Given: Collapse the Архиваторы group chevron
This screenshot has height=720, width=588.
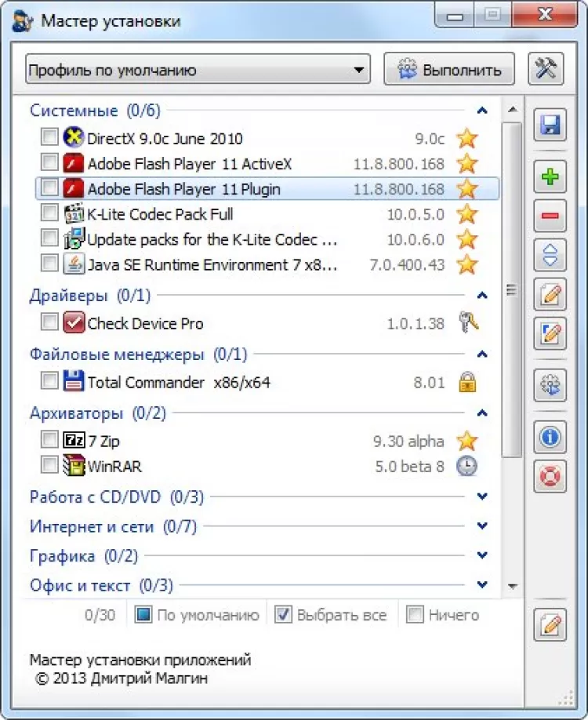Looking at the screenshot, I should [x=482, y=413].
